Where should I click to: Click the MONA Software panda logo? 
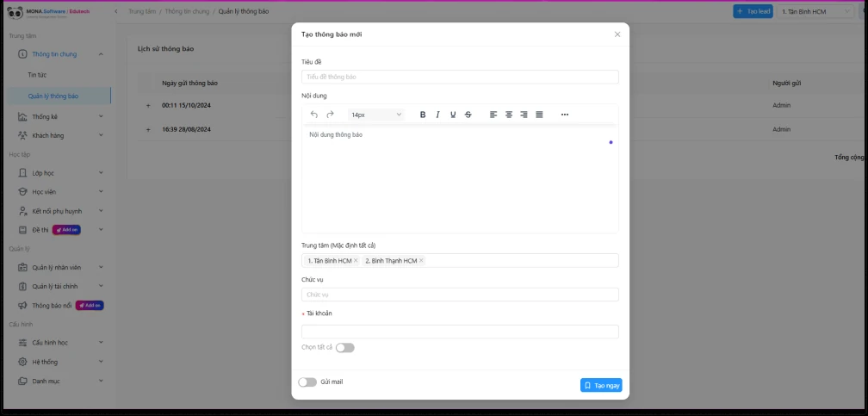[15, 12]
